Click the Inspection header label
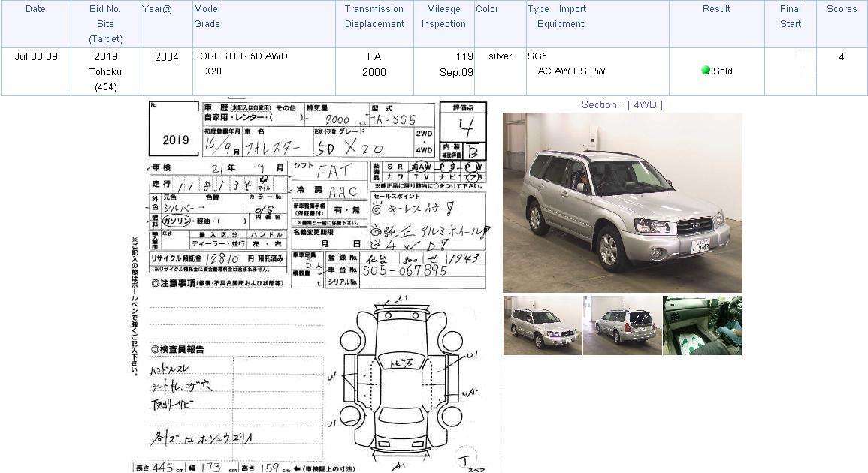Viewport: 868px width, 473px height. pos(443,24)
